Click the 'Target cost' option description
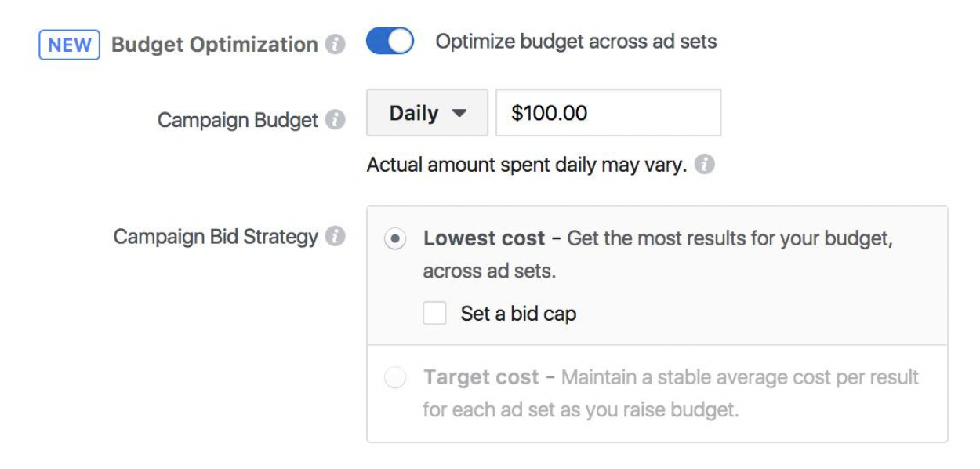 pos(670,394)
